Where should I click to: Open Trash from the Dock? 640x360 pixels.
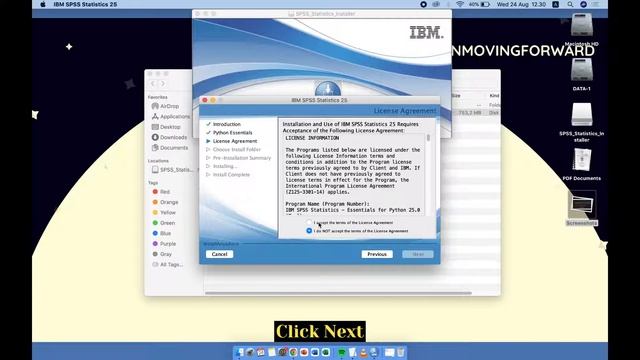[x=400, y=352]
